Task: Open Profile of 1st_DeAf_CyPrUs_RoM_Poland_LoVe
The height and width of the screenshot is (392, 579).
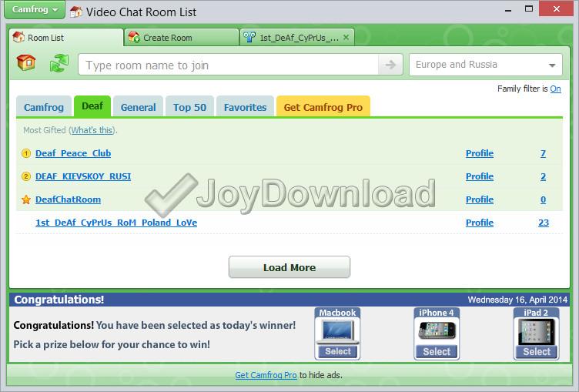Action: click(x=480, y=223)
